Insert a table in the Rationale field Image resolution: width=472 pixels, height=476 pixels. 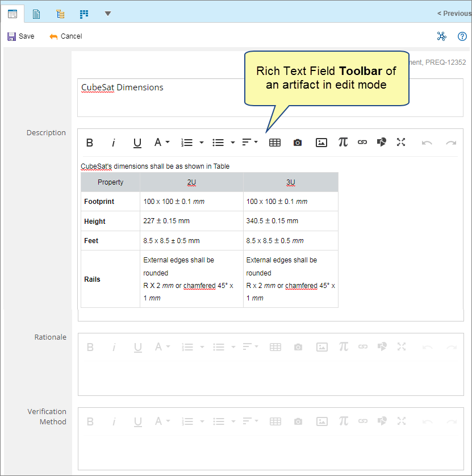pos(275,347)
